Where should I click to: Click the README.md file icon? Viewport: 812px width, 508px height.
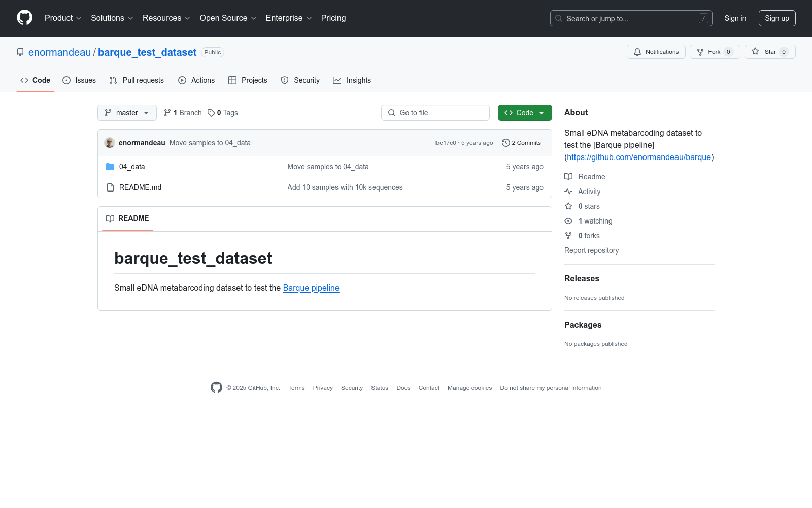click(x=110, y=187)
